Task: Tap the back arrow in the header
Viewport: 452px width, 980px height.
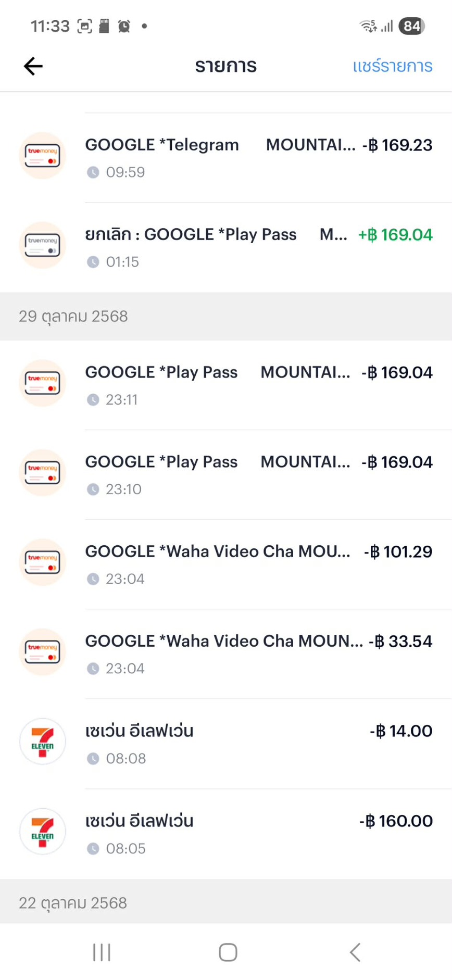Action: (33, 66)
